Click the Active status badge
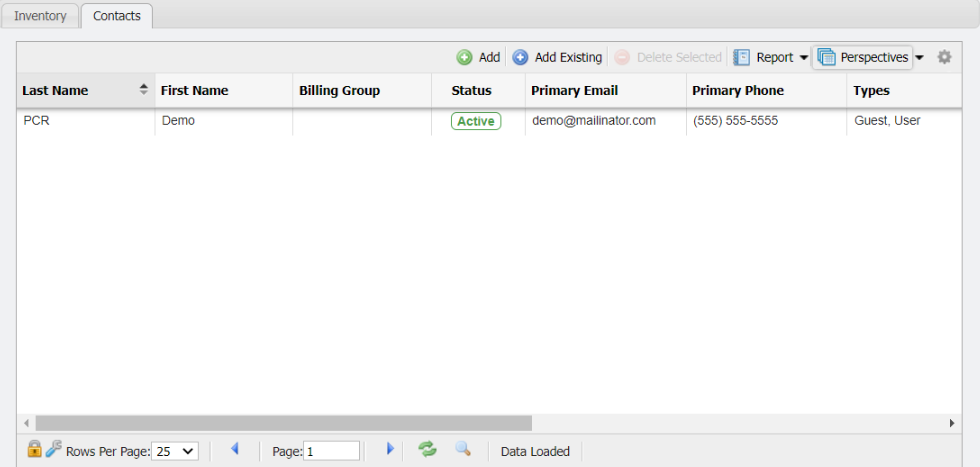This screenshot has width=980, height=467. (476, 121)
